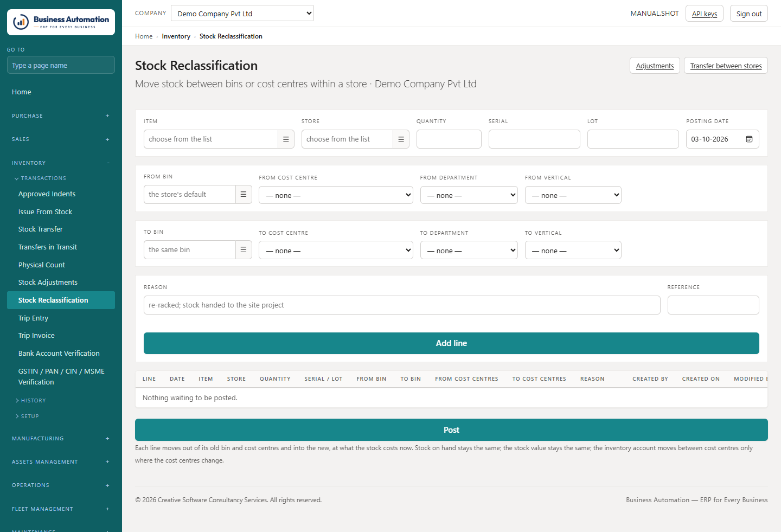Open the Store list picker icon
781x532 pixels.
401,139
